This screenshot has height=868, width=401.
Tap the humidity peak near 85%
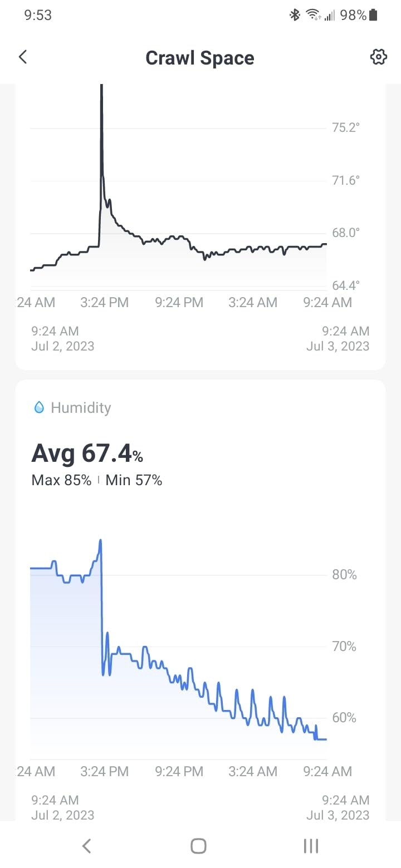pos(100,541)
